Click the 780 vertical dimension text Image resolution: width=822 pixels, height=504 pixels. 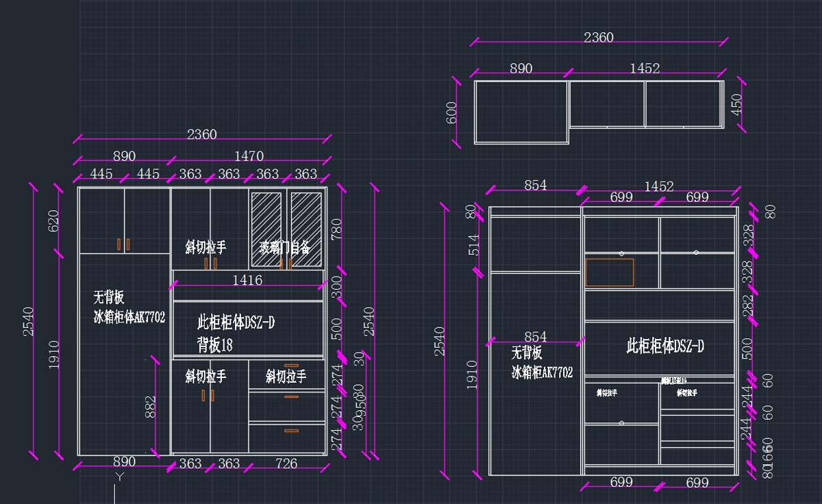point(336,229)
